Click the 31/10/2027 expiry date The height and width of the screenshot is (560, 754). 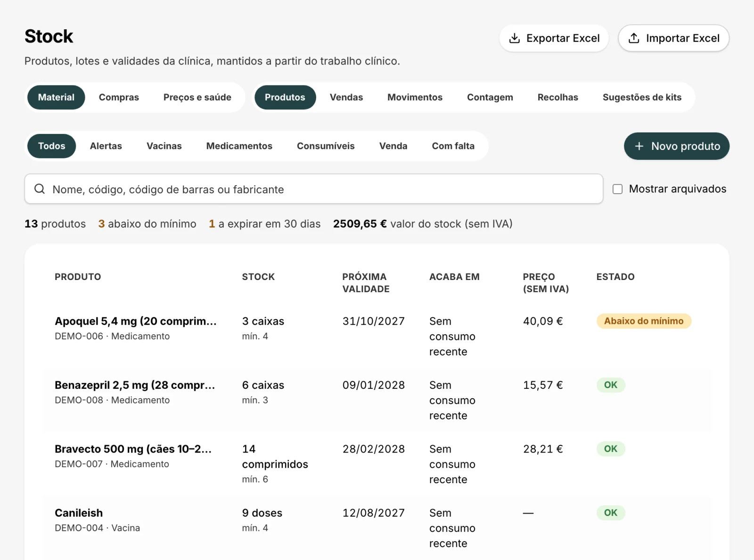point(374,321)
